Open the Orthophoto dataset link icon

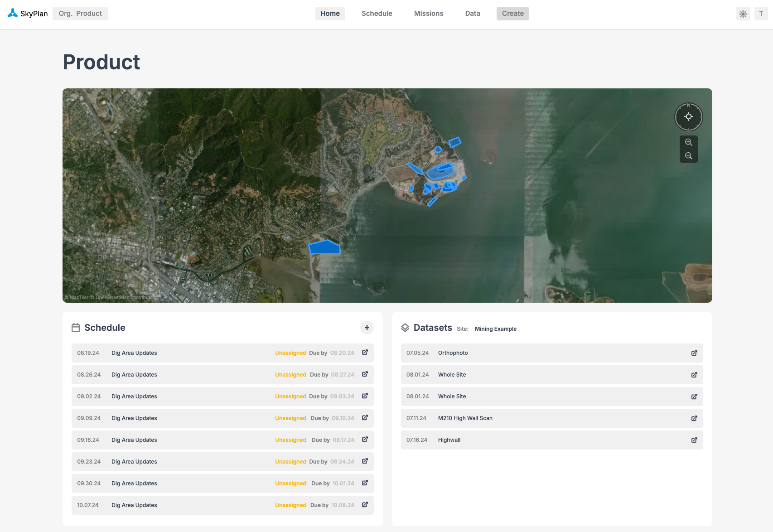click(694, 353)
